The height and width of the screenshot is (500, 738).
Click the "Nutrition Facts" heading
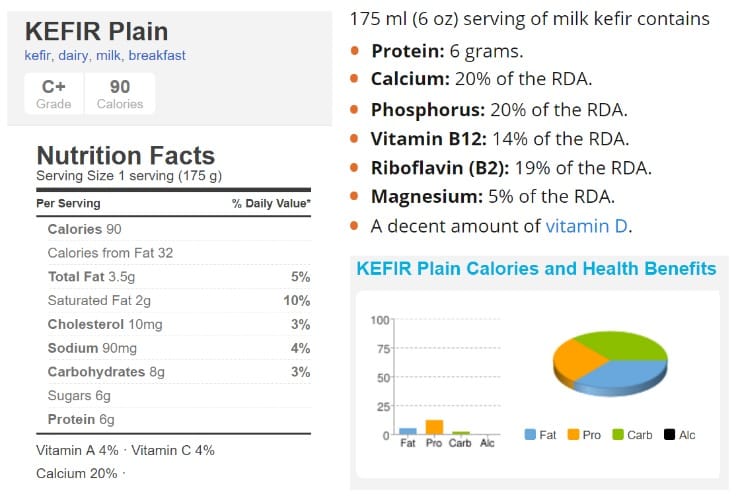[x=125, y=156]
